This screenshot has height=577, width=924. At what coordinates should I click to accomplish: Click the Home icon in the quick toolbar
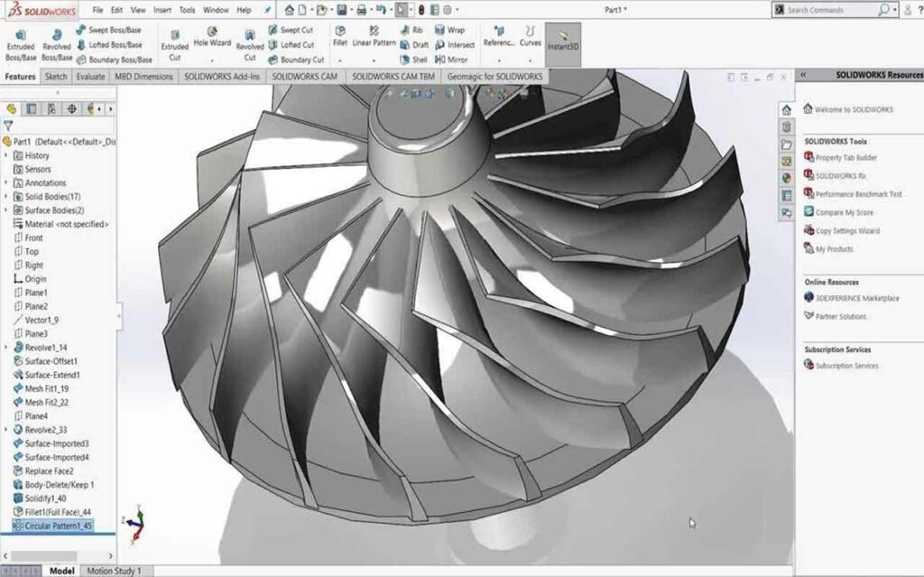coord(289,10)
